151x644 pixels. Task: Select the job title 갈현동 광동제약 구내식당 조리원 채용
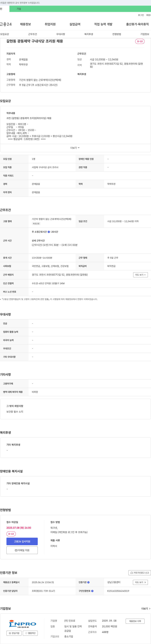[x=35, y=41]
